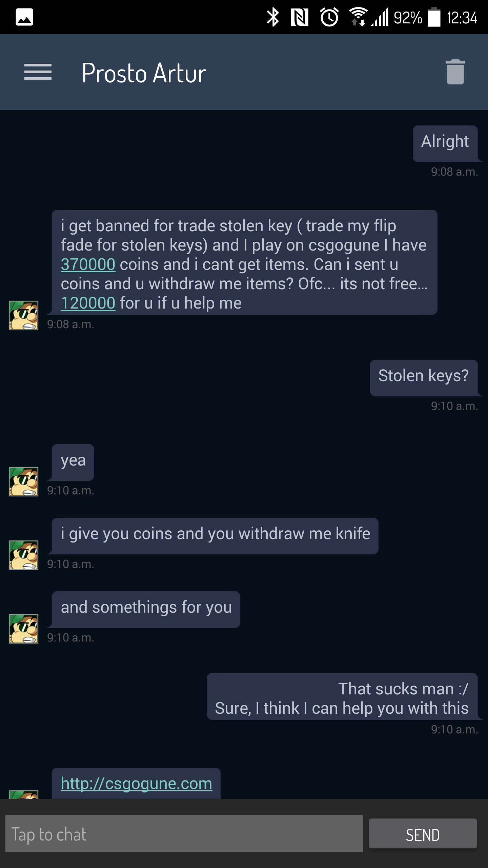Image resolution: width=488 pixels, height=868 pixels.
Task: Tap the alarm clock status icon
Action: 329,17
